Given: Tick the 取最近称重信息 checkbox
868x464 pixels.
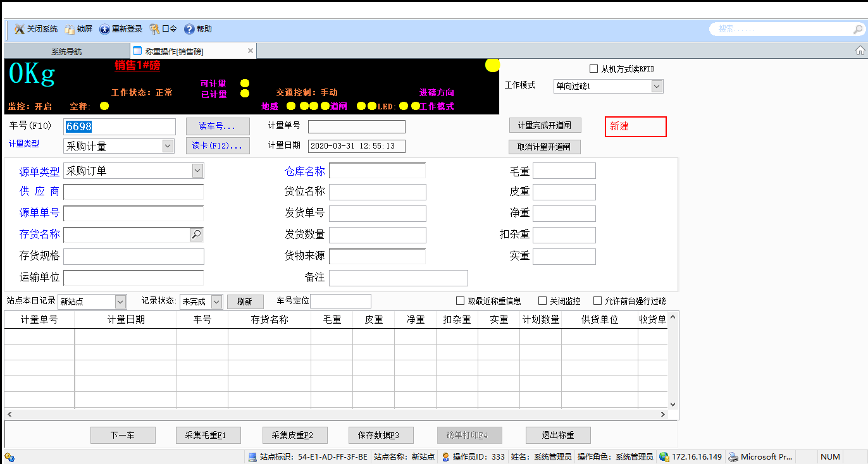Looking at the screenshot, I should pyautogui.click(x=461, y=301).
